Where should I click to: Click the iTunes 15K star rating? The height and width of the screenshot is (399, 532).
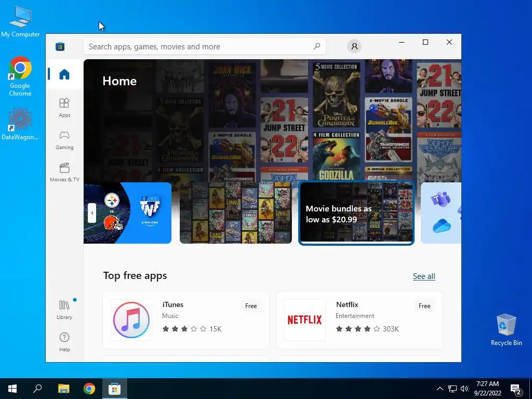192,329
